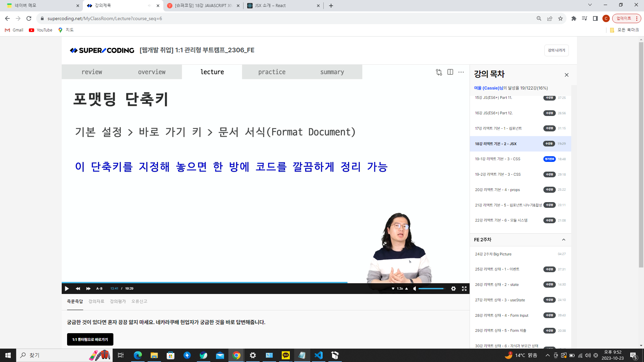
Task: Open the summary tab
Action: click(332, 72)
